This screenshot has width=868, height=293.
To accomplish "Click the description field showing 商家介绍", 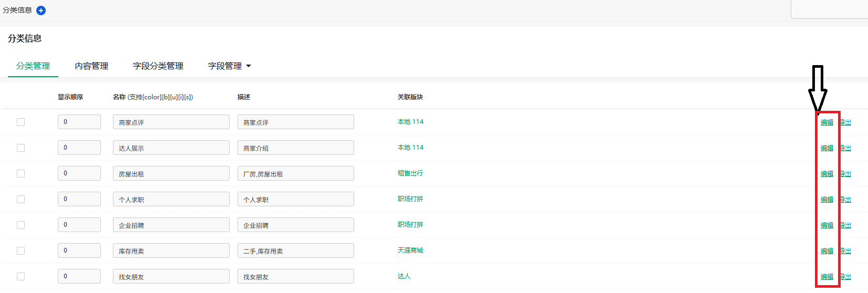I will click(x=295, y=148).
